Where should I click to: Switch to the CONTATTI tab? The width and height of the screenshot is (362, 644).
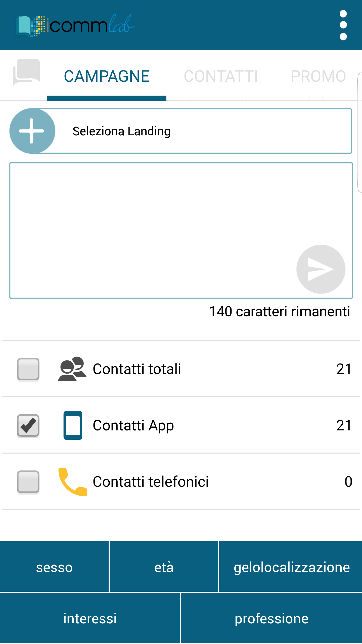(221, 76)
